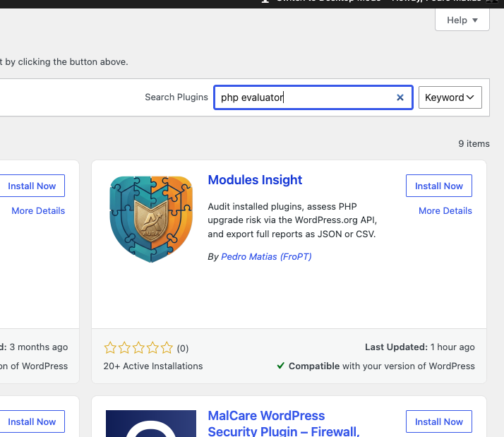Click the Modules Insight shield icon

[151, 220]
